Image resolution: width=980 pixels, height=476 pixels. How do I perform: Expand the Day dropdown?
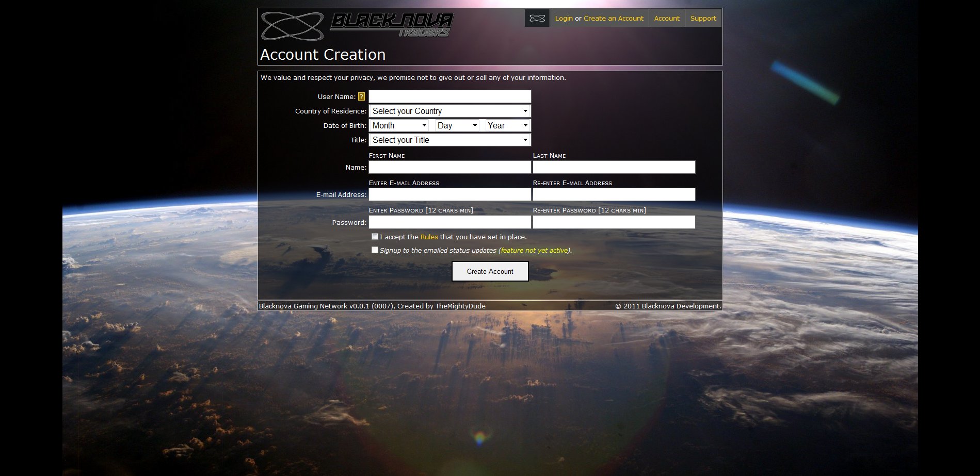point(457,125)
